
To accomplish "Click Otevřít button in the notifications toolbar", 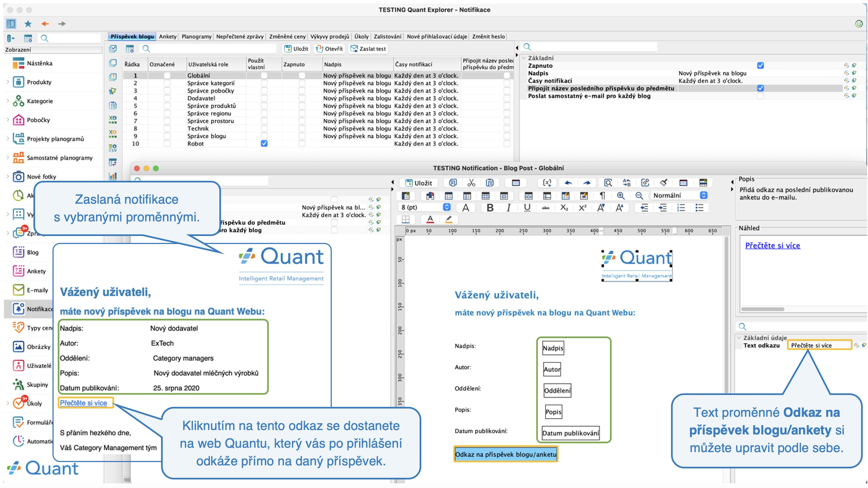I will point(329,49).
